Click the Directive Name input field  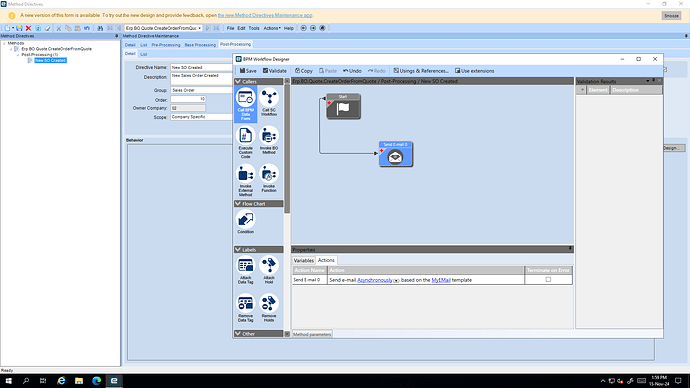pos(201,67)
